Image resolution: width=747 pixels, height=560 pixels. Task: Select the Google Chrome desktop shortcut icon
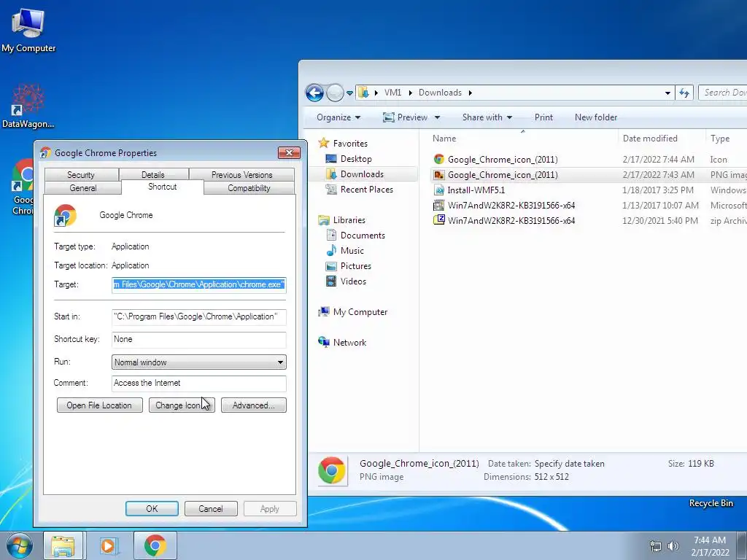pyautogui.click(x=23, y=187)
